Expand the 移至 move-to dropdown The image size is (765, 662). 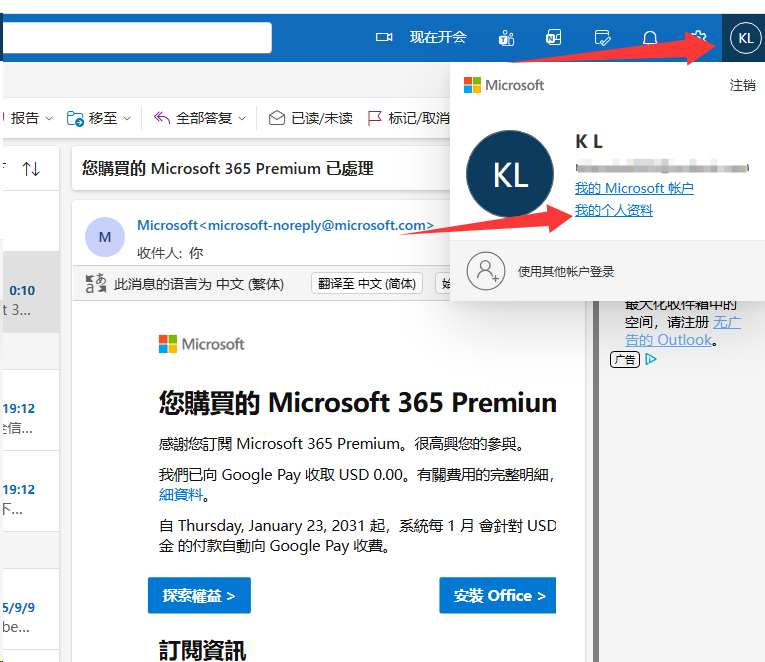point(127,118)
